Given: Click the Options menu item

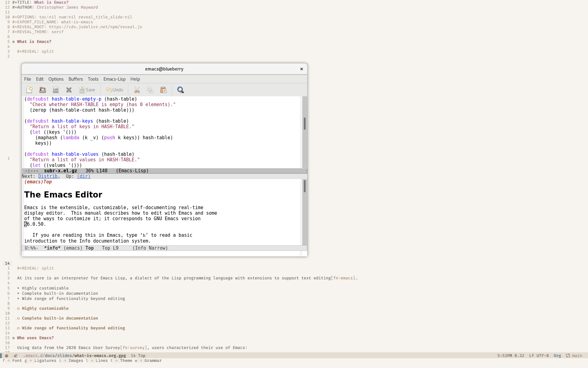Looking at the screenshot, I should (x=55, y=79).
